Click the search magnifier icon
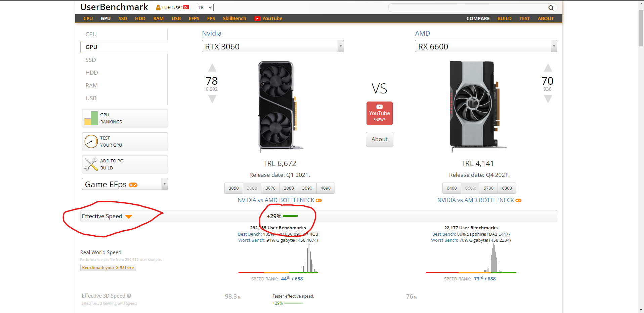This screenshot has width=644, height=313. click(x=551, y=8)
